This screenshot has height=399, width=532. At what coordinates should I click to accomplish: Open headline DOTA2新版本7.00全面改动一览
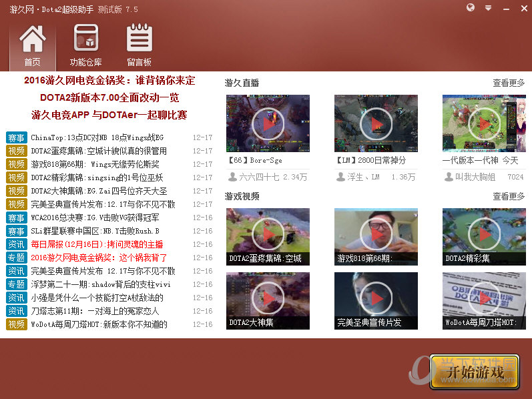(109, 97)
